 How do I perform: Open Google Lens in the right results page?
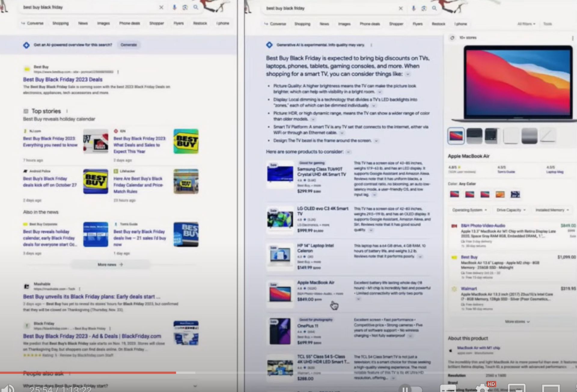pyautogui.click(x=424, y=8)
